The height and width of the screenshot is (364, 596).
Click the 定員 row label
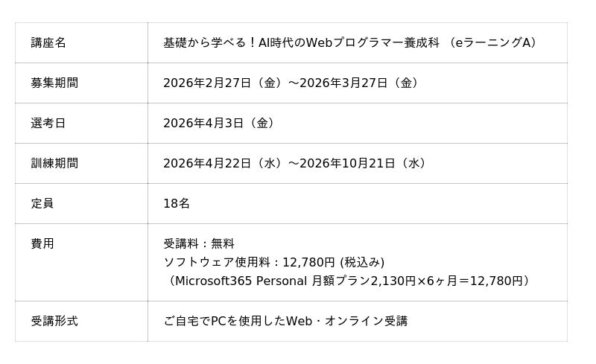[x=42, y=204]
